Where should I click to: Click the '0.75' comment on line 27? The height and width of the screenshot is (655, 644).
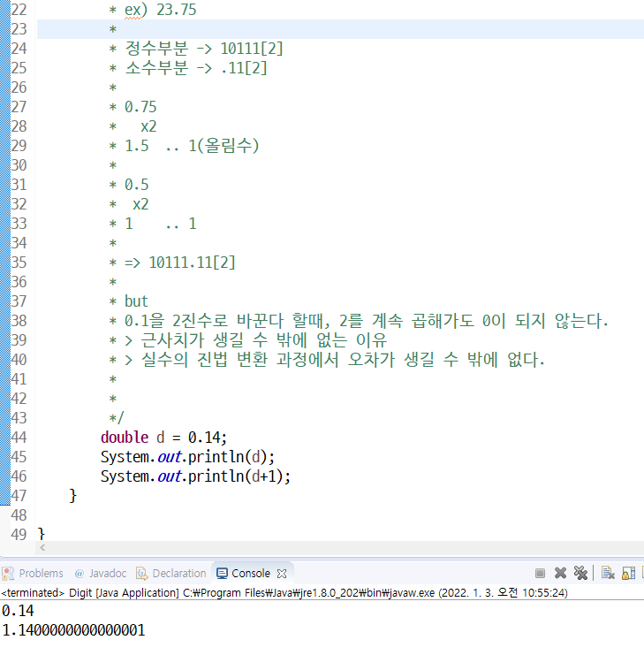pyautogui.click(x=140, y=107)
